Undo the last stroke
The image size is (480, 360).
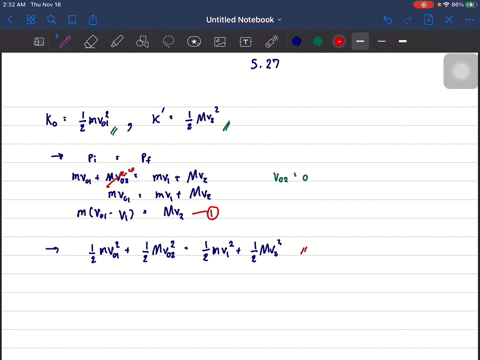(x=387, y=20)
